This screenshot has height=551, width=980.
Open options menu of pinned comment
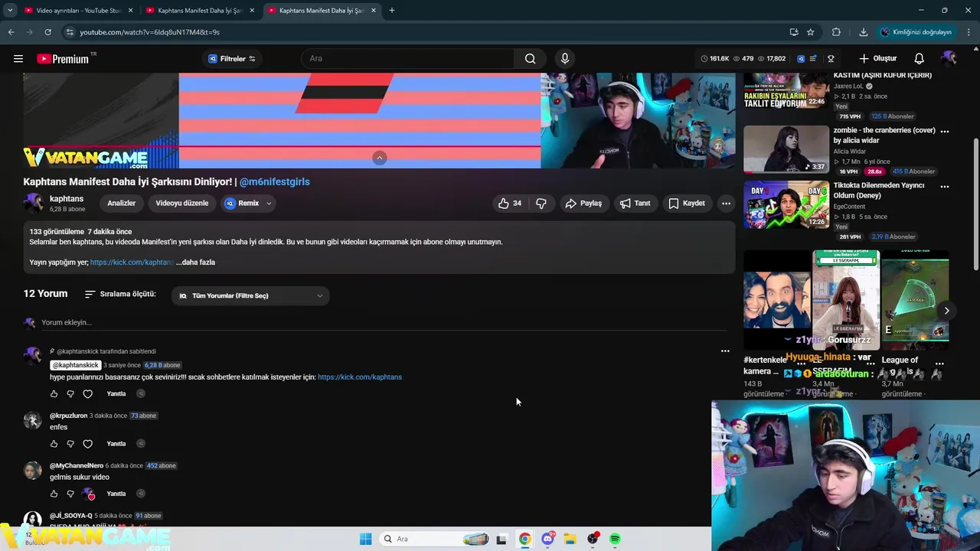pos(725,351)
